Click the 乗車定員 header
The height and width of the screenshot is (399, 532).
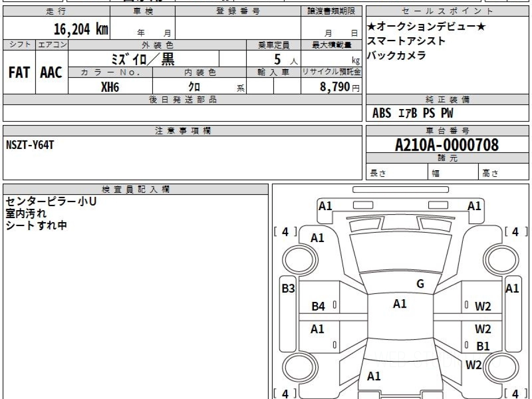(x=274, y=45)
